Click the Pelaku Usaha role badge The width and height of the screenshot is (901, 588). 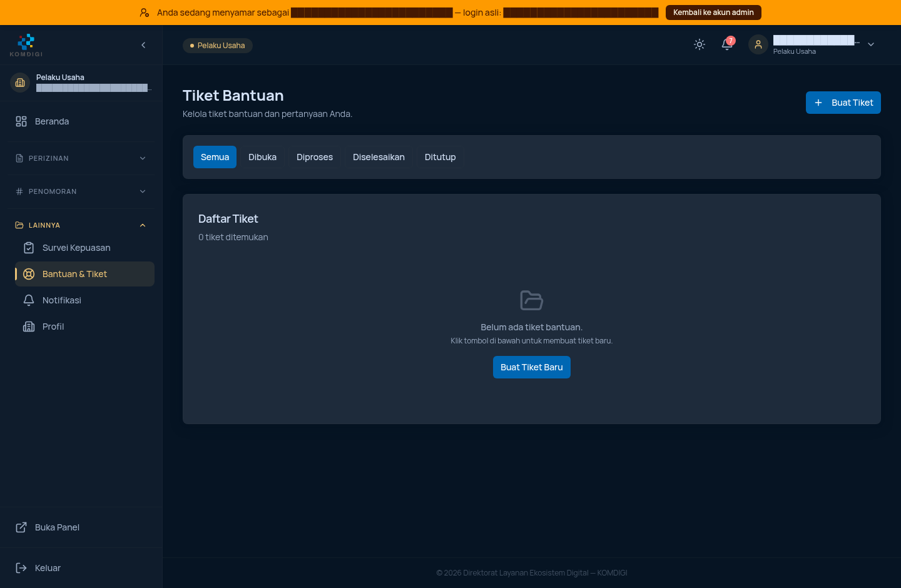point(218,46)
